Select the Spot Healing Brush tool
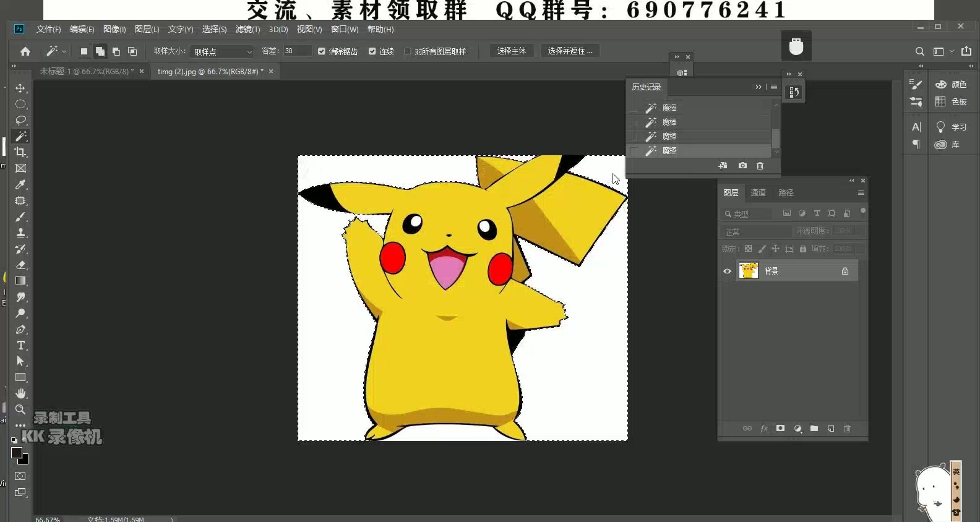980x522 pixels. click(20, 200)
